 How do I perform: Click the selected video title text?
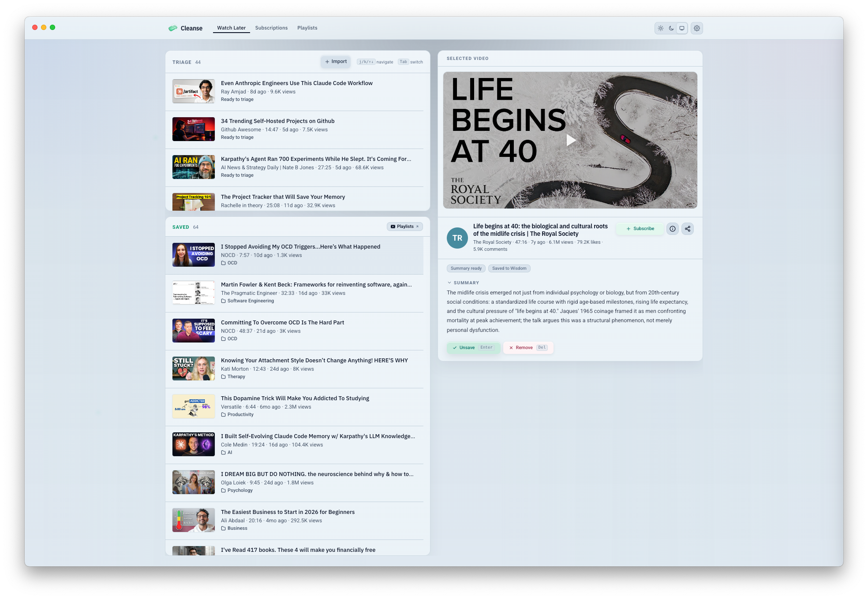click(540, 230)
